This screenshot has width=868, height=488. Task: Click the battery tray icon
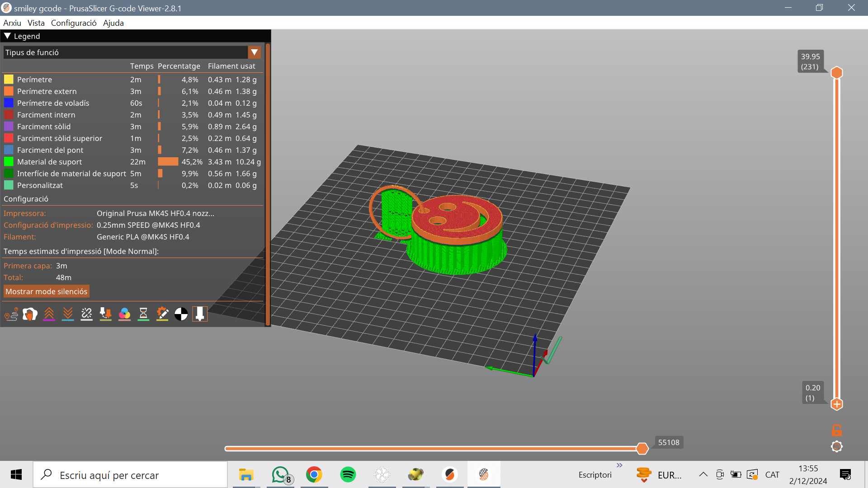pos(736,475)
